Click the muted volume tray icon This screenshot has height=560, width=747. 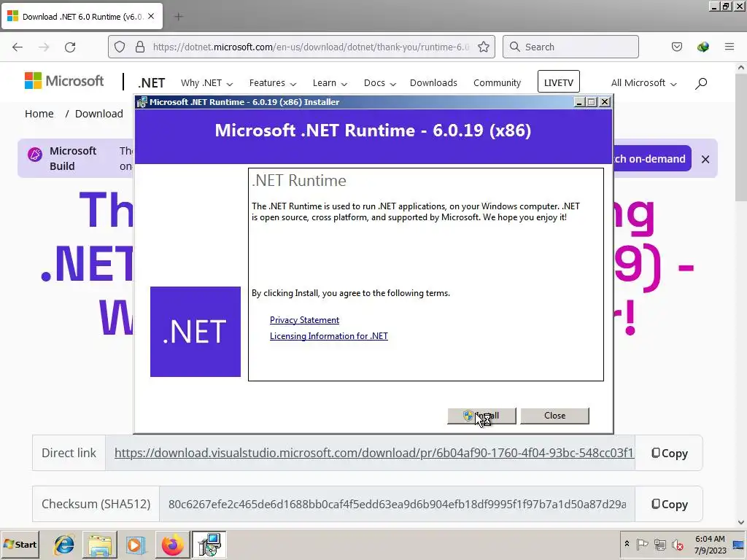677,544
